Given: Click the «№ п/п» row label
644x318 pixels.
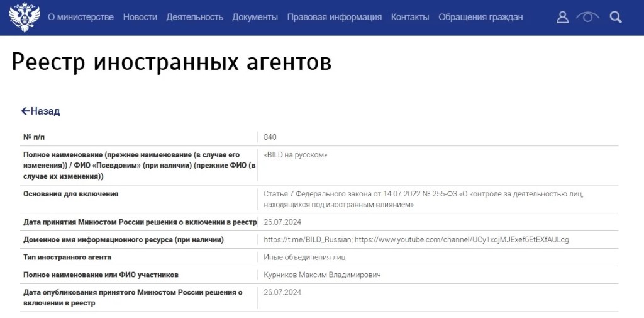Looking at the screenshot, I should pos(33,137).
